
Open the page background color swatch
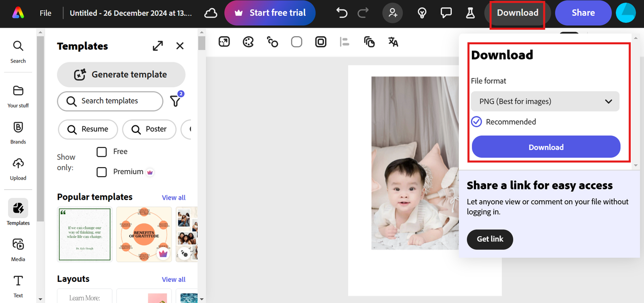pyautogui.click(x=297, y=42)
